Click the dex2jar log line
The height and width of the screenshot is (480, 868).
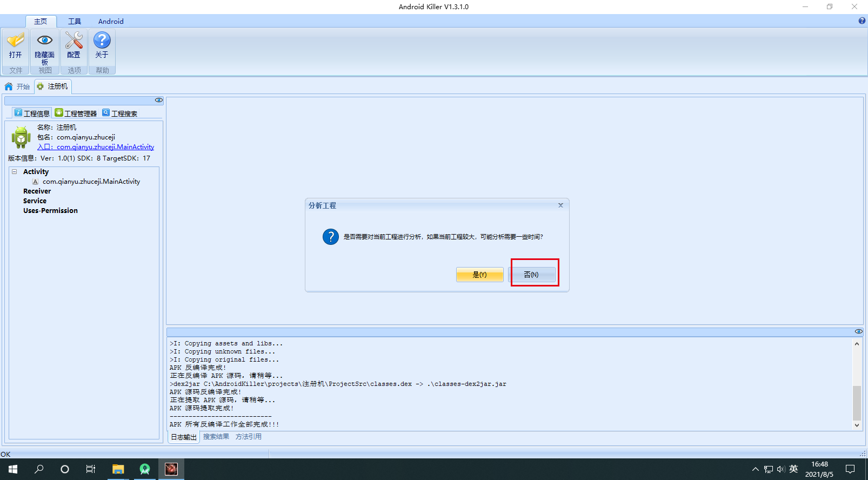[338, 384]
